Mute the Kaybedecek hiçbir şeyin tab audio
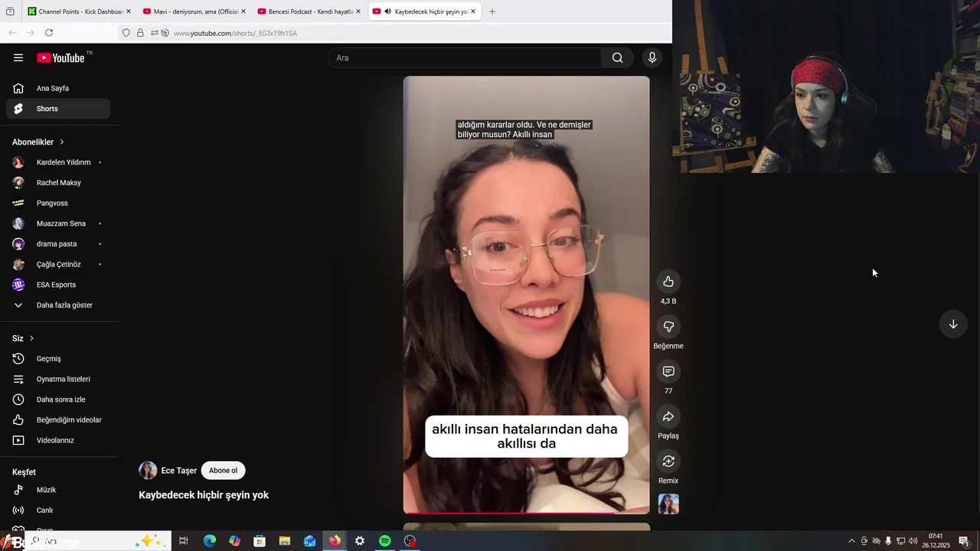The height and width of the screenshot is (551, 980). pos(388,11)
